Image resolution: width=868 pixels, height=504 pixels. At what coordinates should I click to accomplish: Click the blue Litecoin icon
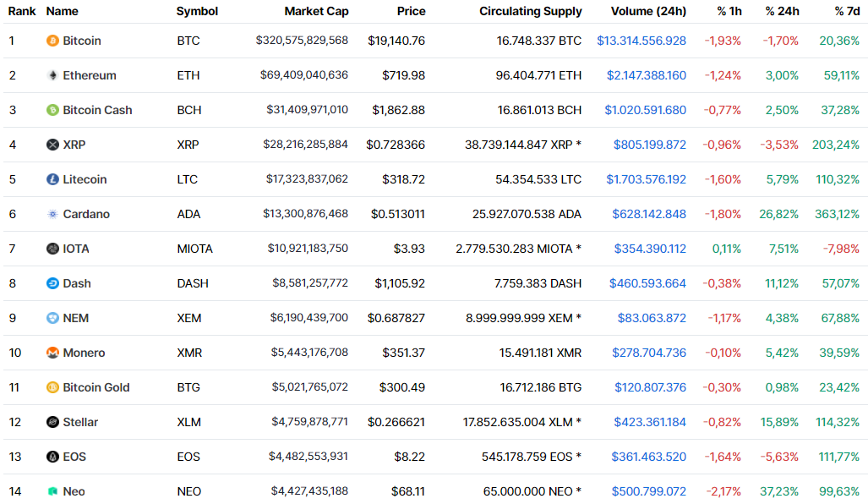(52, 179)
